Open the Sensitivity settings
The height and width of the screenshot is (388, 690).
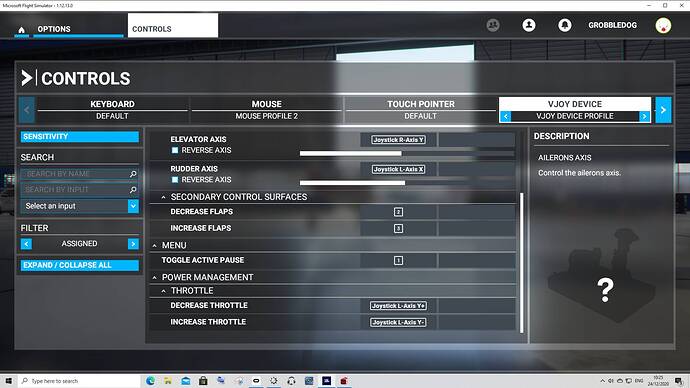click(80, 137)
